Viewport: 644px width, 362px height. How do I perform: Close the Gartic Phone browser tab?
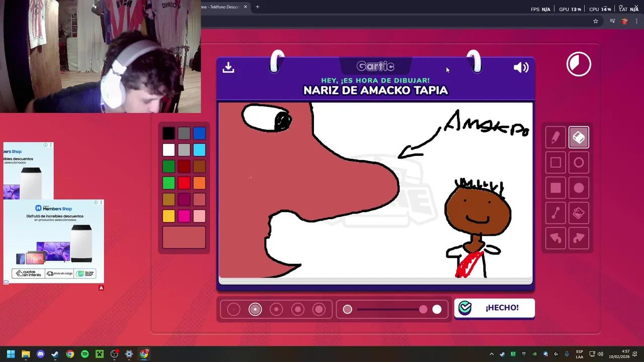pos(245,7)
